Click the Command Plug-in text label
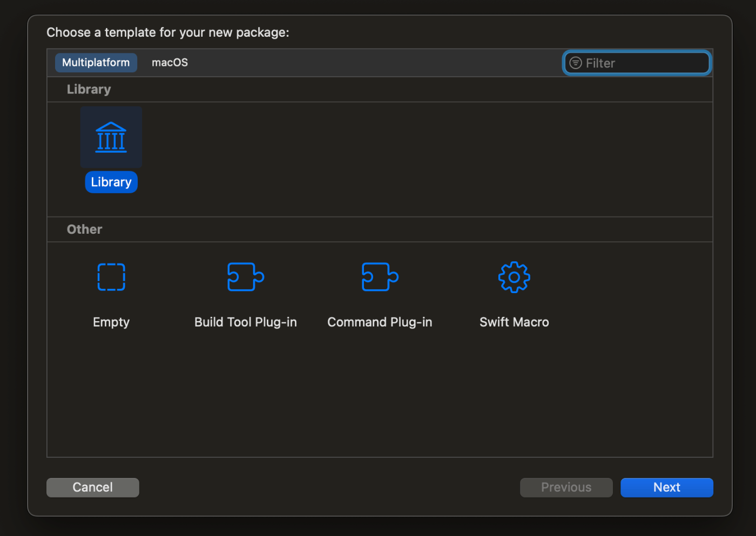Viewport: 756px width, 536px height. (380, 322)
